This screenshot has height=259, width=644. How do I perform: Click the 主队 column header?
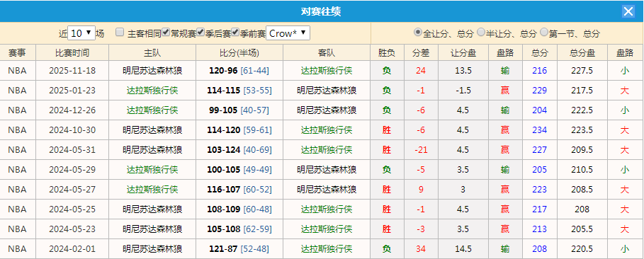click(x=152, y=53)
